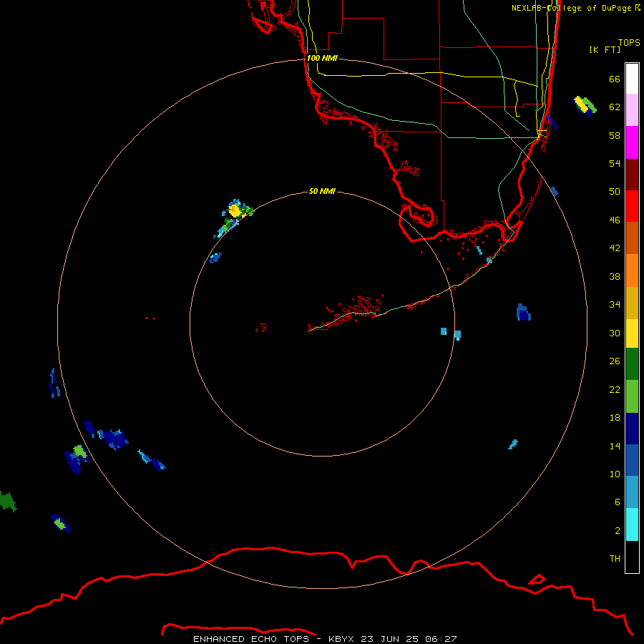The image size is (644, 644).
Task: Click the small light blue echo in the southeast
Action: click(x=513, y=444)
